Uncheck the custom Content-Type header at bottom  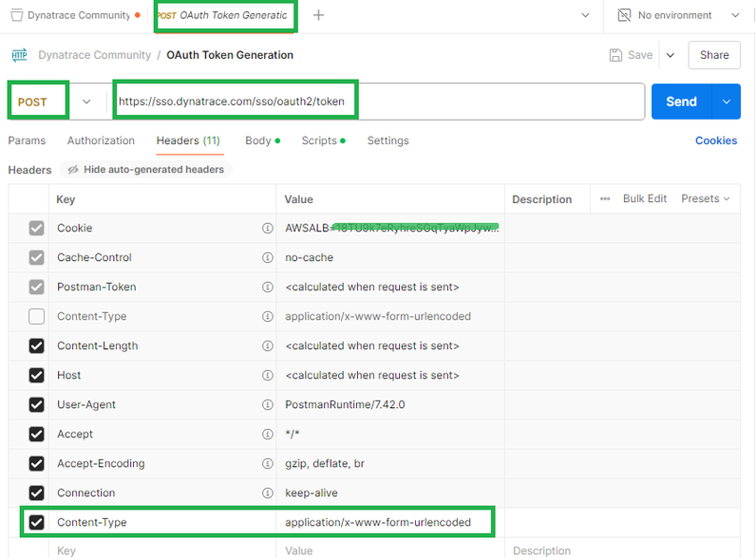coord(36,522)
